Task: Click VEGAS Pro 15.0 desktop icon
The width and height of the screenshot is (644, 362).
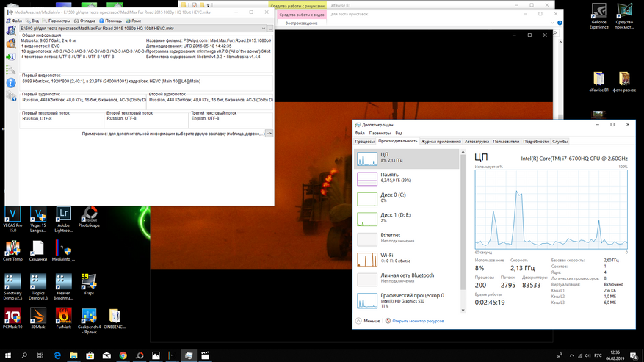Action: tap(12, 220)
